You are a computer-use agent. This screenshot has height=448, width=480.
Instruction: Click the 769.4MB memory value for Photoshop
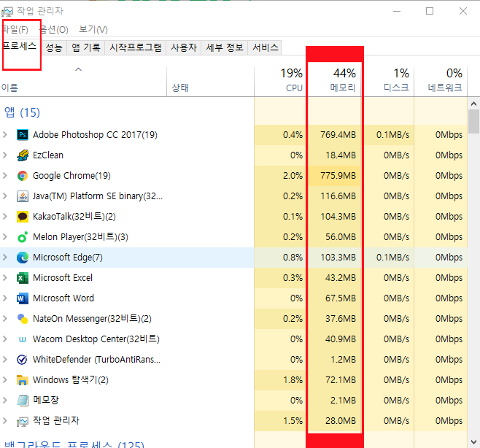(338, 135)
